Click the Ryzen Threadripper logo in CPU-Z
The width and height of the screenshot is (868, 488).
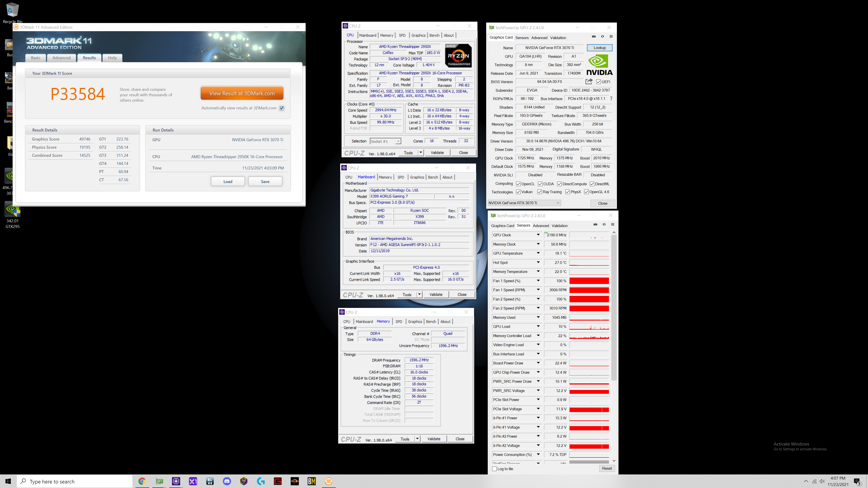(x=458, y=56)
